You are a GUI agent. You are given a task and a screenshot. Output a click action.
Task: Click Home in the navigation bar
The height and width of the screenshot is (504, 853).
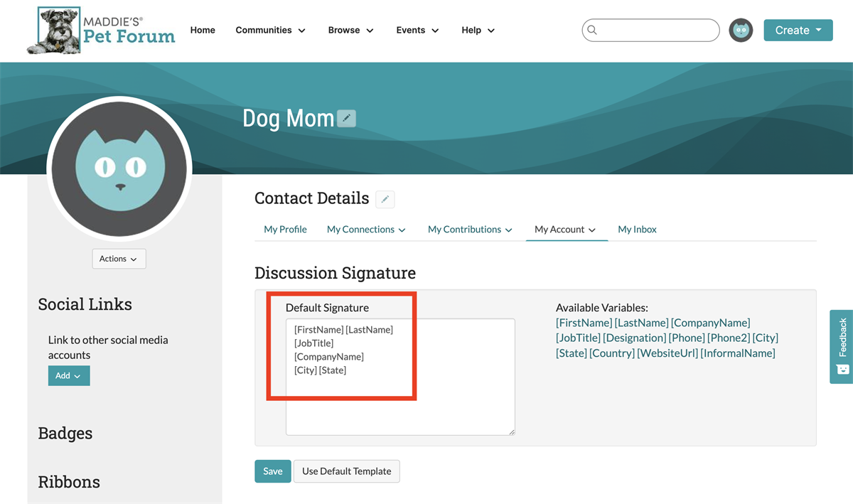pyautogui.click(x=203, y=30)
